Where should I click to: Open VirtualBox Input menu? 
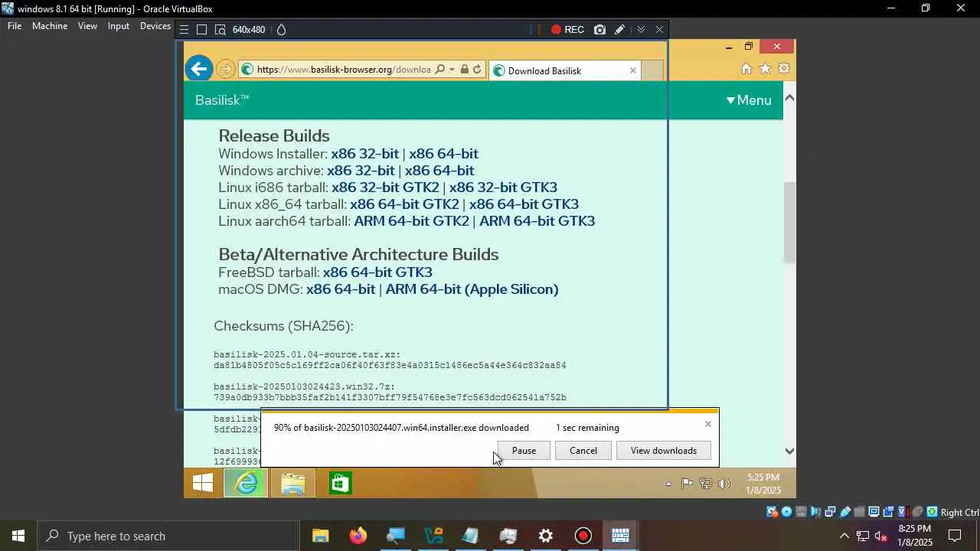(118, 26)
